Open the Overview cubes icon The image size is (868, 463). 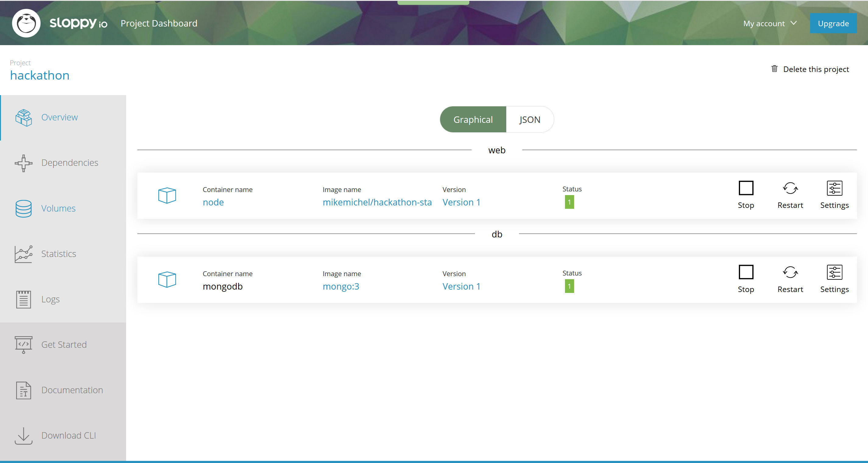click(x=23, y=117)
